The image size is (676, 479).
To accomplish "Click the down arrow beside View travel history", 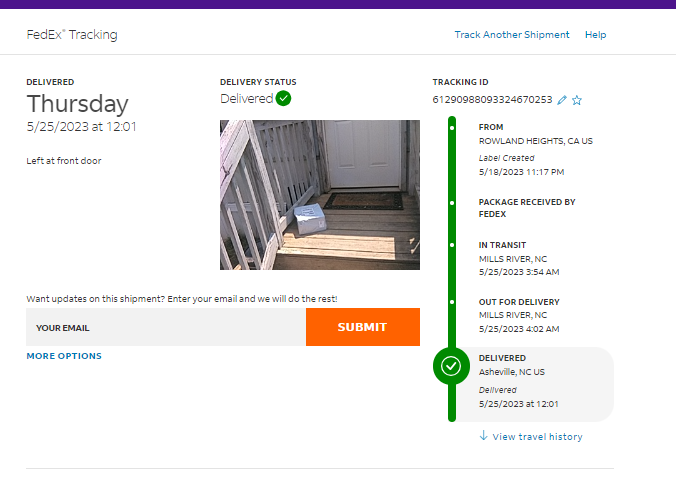I will tap(483, 436).
